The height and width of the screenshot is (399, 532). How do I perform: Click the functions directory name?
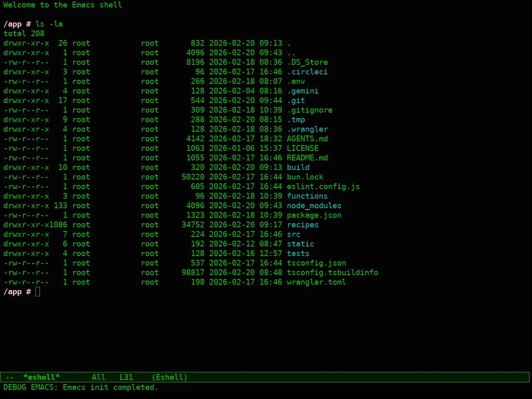point(307,196)
